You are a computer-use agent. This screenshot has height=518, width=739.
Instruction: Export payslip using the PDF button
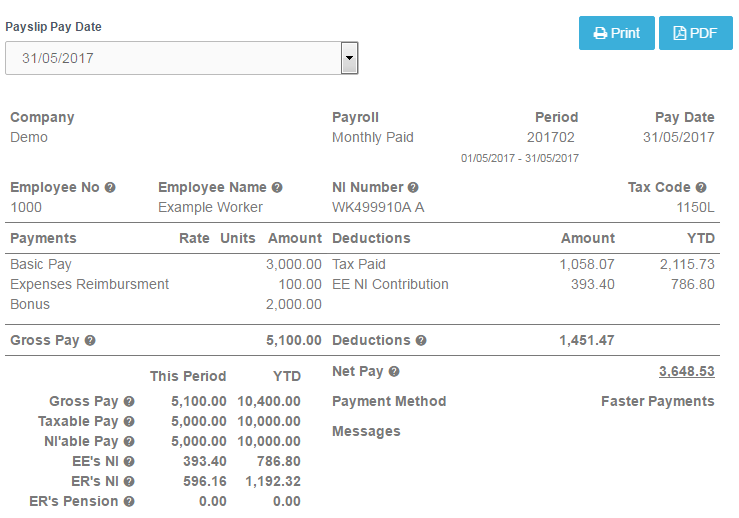696,33
